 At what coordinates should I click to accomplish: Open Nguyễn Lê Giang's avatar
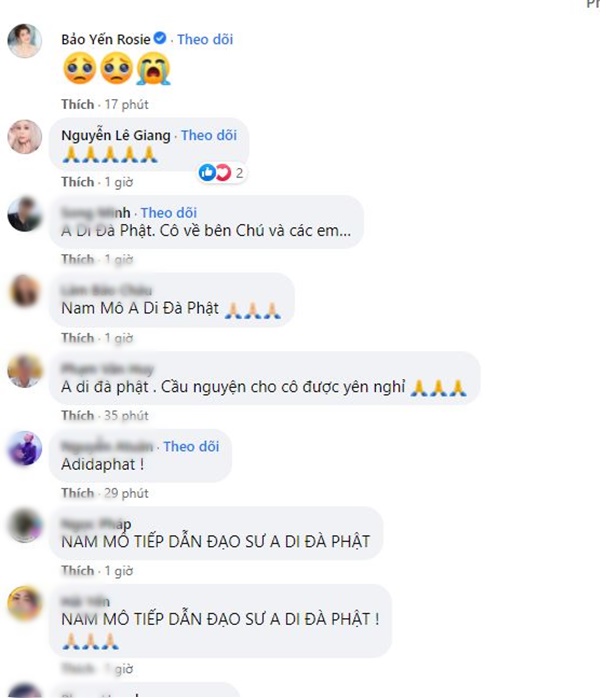click(24, 136)
